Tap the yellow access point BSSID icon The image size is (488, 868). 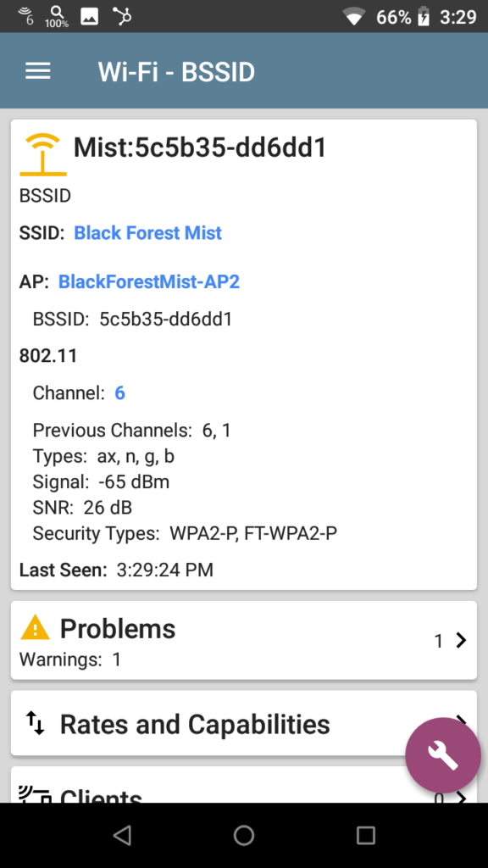[x=42, y=154]
